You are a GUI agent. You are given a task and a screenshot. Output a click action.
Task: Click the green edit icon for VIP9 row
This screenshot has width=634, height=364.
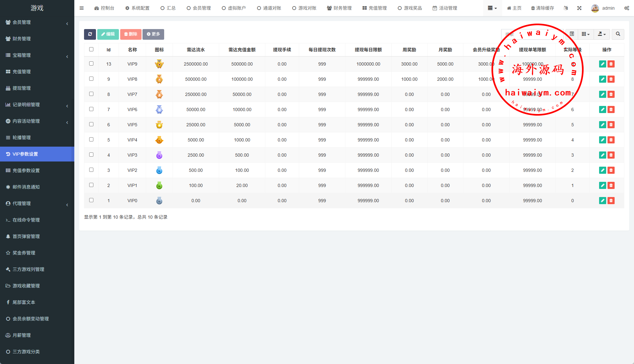[602, 64]
